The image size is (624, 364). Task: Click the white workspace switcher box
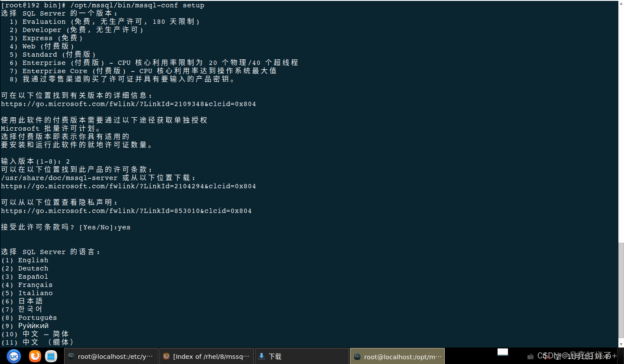coord(503,352)
